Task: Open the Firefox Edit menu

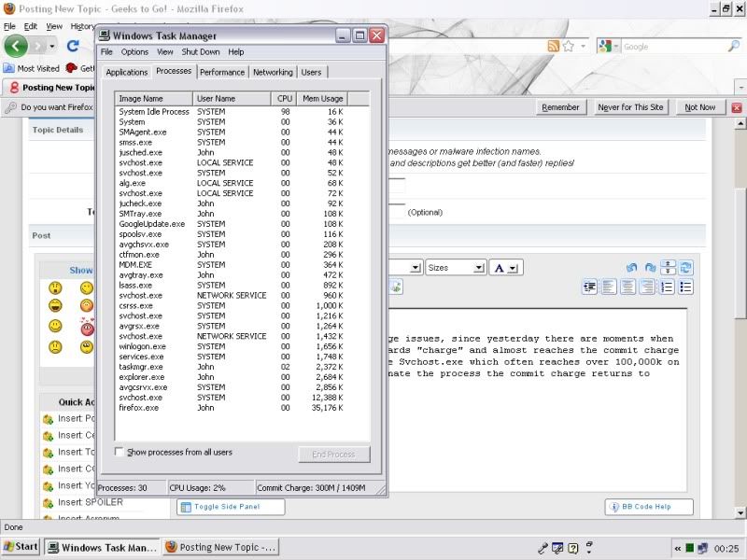Action: pyautogui.click(x=31, y=26)
